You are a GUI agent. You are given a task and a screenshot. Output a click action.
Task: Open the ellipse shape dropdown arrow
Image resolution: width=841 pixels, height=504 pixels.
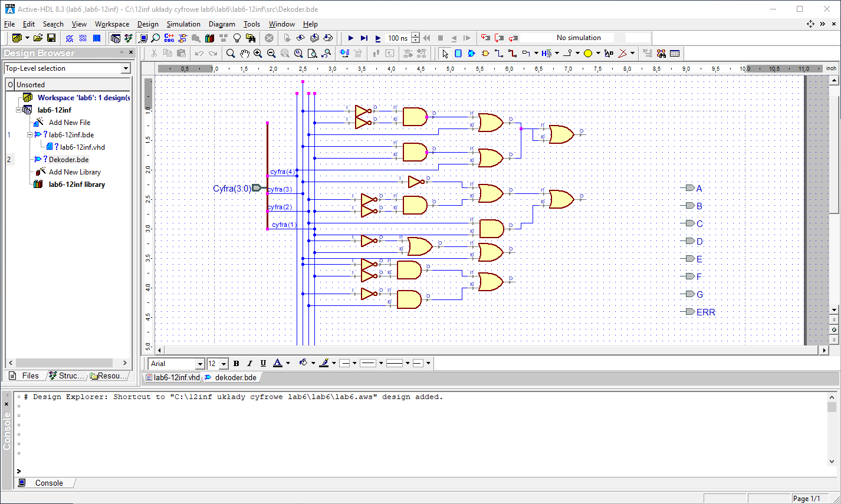click(x=598, y=54)
